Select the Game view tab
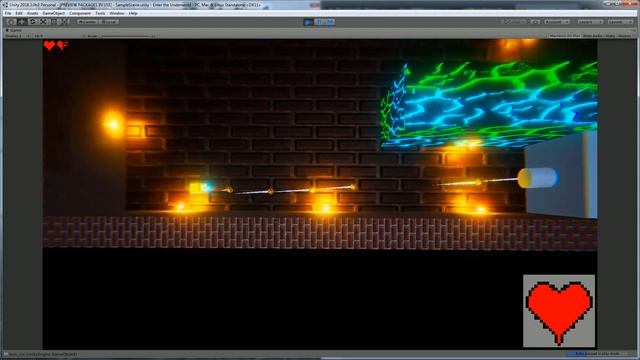The height and width of the screenshot is (360, 640). click(x=15, y=30)
